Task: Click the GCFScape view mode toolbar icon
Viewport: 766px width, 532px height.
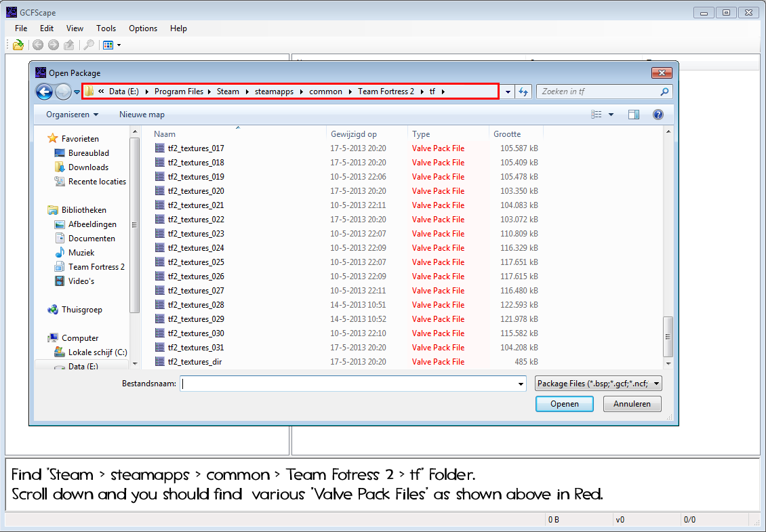Action: [108, 45]
